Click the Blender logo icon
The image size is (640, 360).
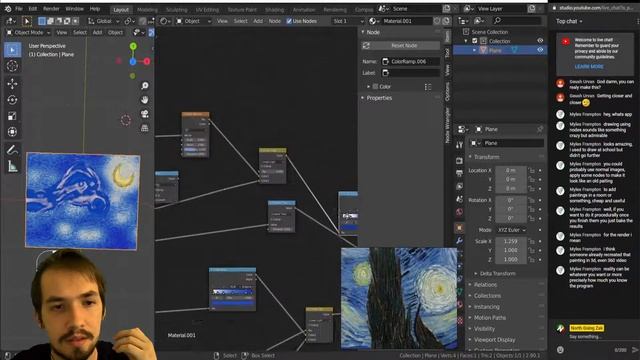pos(8,9)
